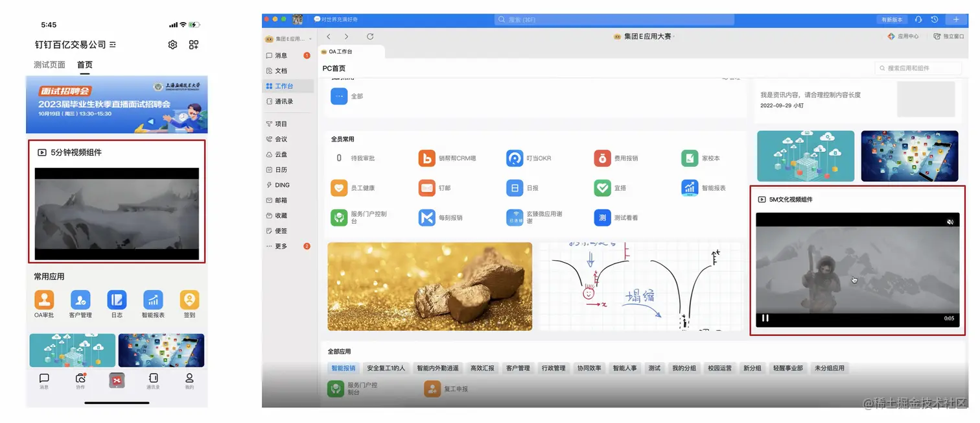980x423 pixels.
Task: Launch the 费用报销 app
Action: tap(616, 158)
